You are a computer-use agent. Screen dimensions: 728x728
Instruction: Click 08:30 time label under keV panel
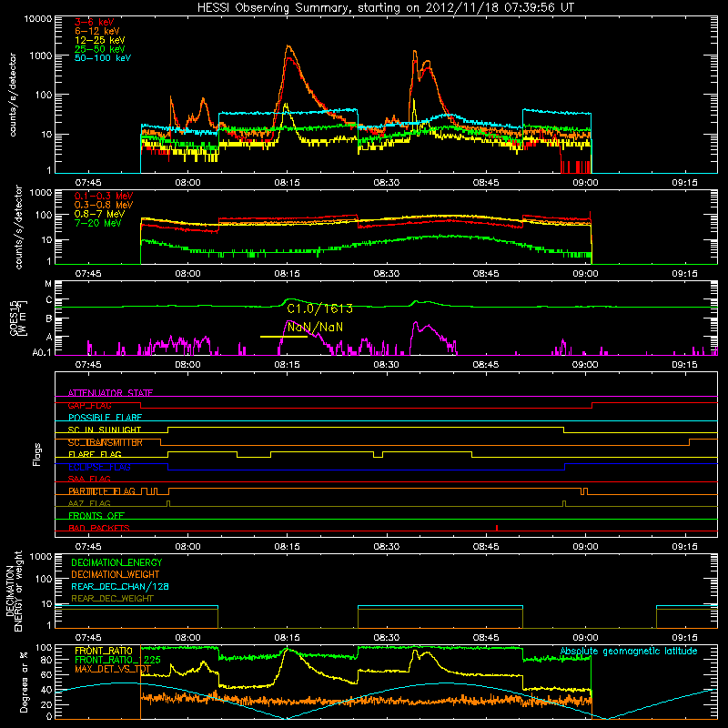click(386, 183)
